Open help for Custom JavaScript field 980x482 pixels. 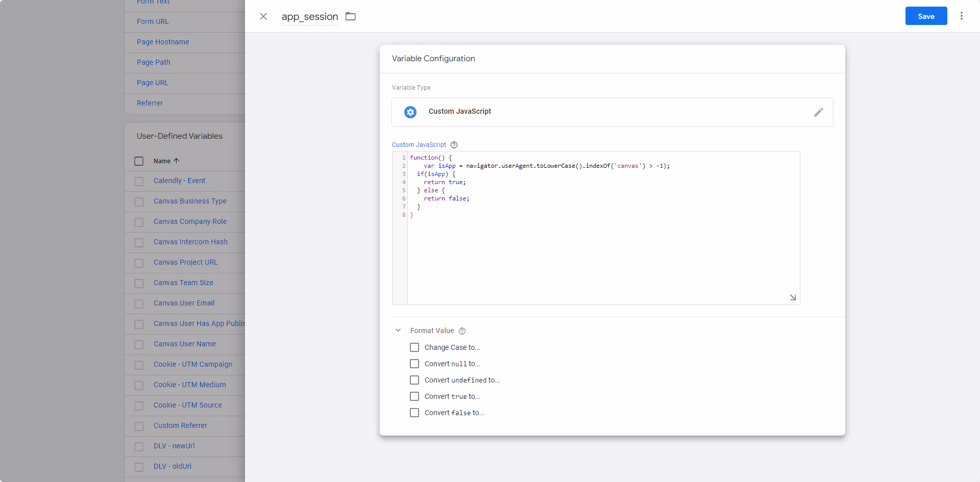454,145
